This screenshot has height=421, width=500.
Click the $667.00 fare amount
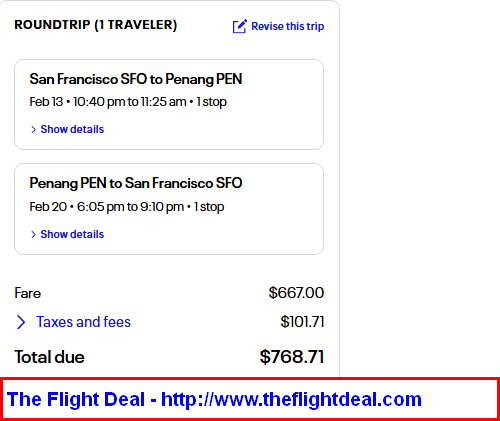coord(296,293)
